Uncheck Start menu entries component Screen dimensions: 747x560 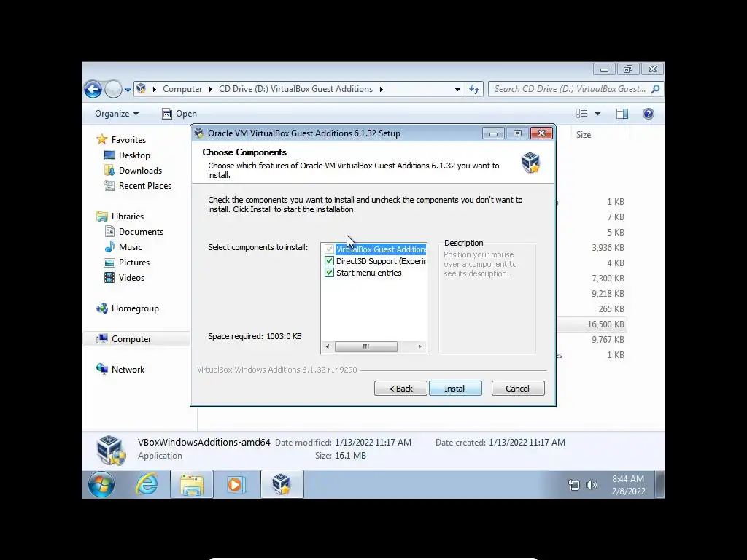pyautogui.click(x=329, y=273)
